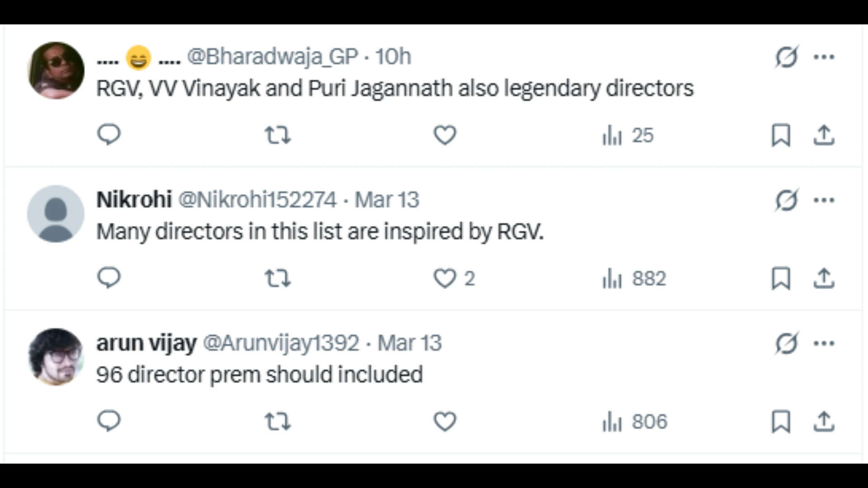Share Bharadwaja_GP's tweet
This screenshot has width=868, height=488.
click(824, 135)
